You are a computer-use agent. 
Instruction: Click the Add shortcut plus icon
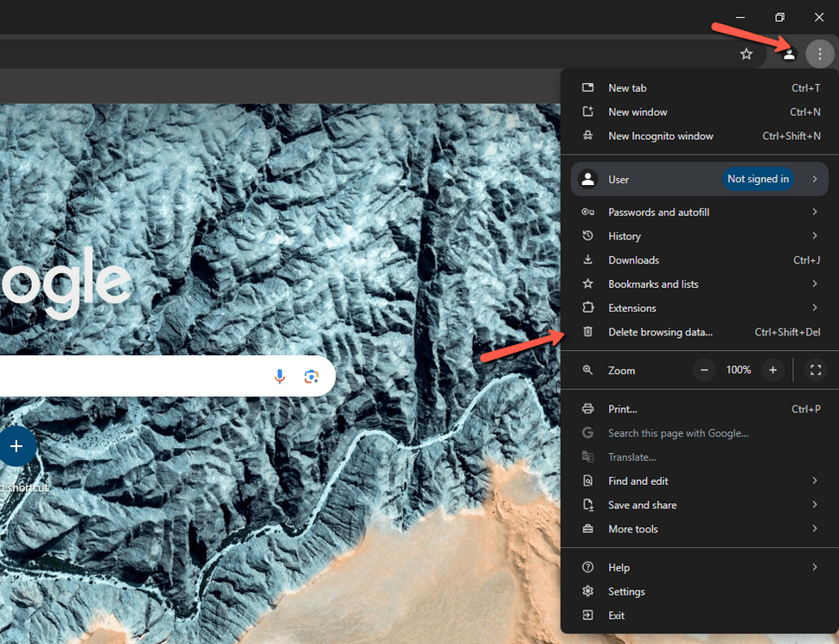(x=16, y=445)
